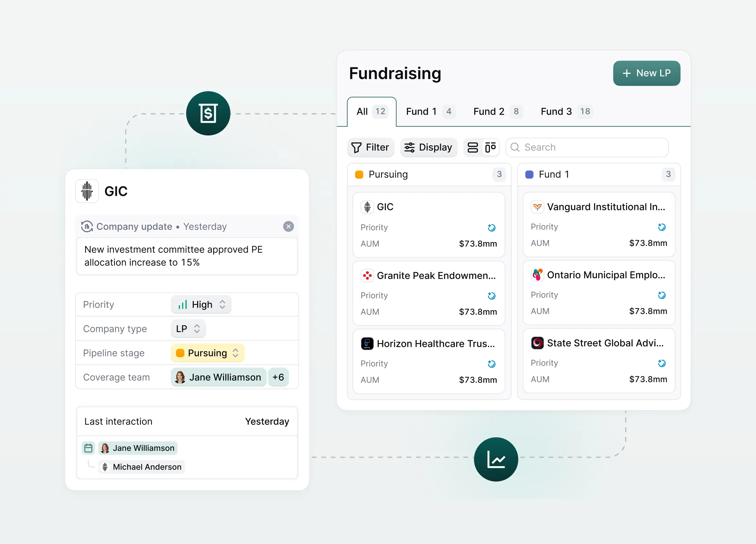Switch to list view layout icon

click(x=472, y=147)
